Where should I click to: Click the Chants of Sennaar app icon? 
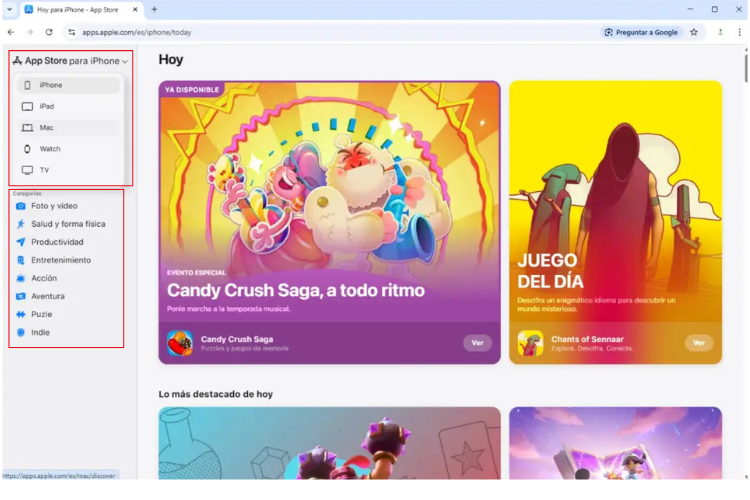tap(530, 343)
